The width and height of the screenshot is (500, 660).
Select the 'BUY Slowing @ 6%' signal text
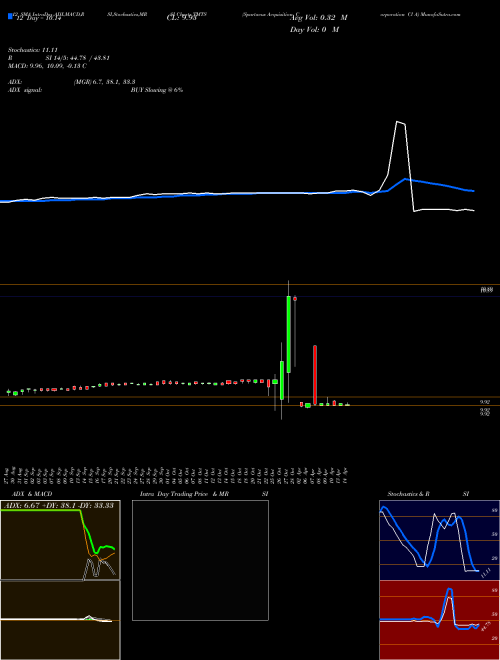click(157, 90)
